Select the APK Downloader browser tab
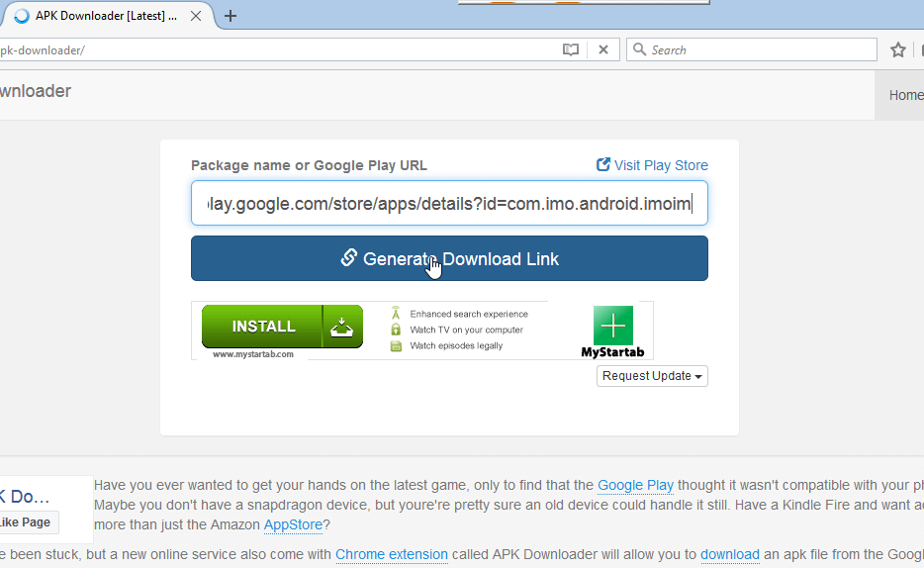The height and width of the screenshot is (568, 924). coord(99,16)
